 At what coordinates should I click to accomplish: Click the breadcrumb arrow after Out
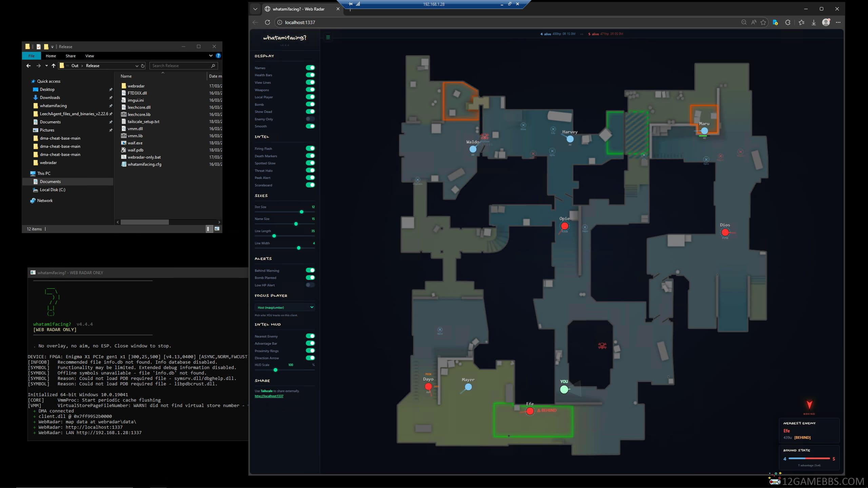pos(82,66)
